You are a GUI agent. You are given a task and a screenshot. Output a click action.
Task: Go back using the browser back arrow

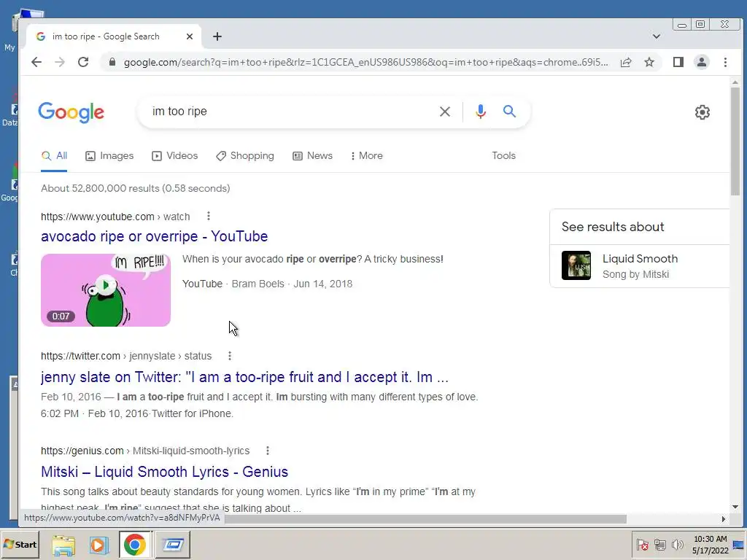point(36,62)
